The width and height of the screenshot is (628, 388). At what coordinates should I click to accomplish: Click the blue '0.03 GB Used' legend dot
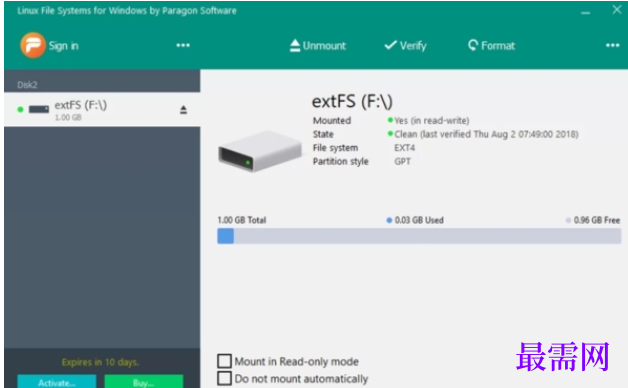389,220
